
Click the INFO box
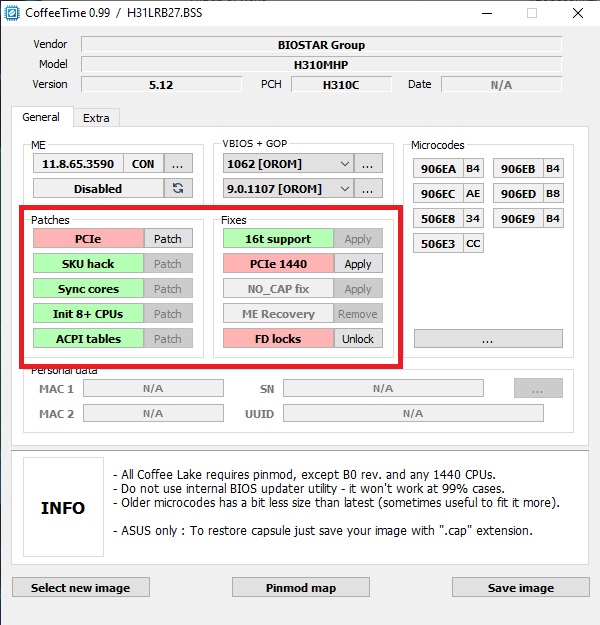[x=63, y=507]
